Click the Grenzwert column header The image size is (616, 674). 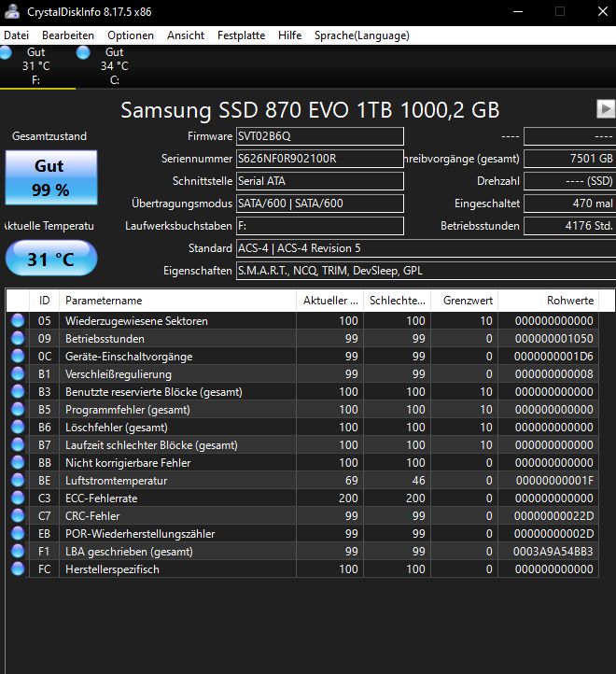click(464, 301)
